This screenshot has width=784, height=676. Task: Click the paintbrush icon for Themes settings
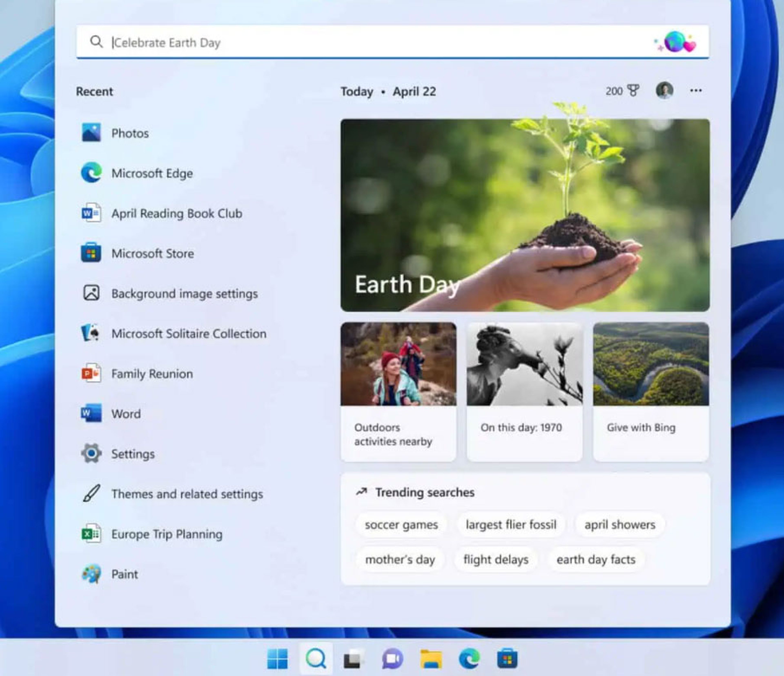coord(91,493)
